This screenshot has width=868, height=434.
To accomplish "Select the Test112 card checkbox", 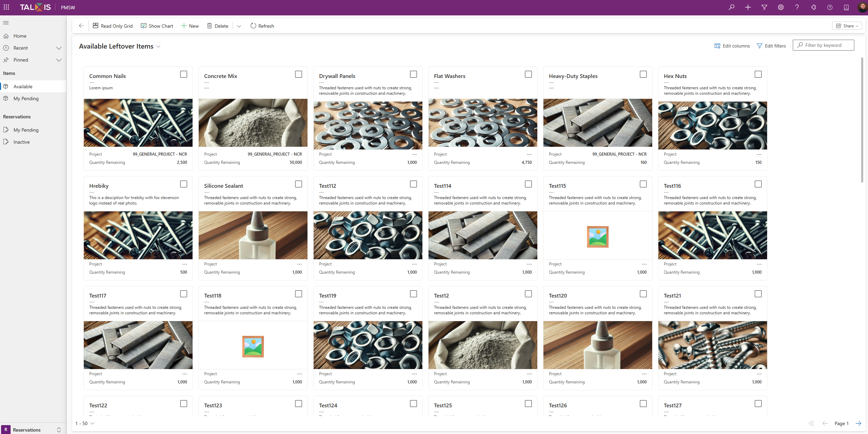I will click(x=413, y=184).
